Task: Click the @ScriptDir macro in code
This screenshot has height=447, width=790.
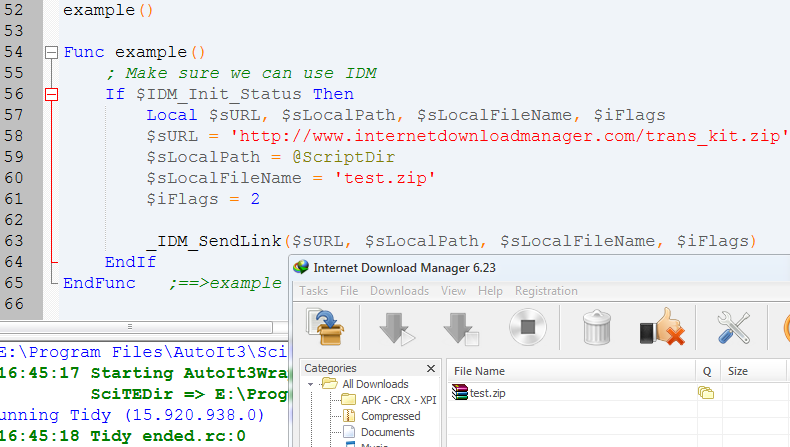Action: click(344, 157)
